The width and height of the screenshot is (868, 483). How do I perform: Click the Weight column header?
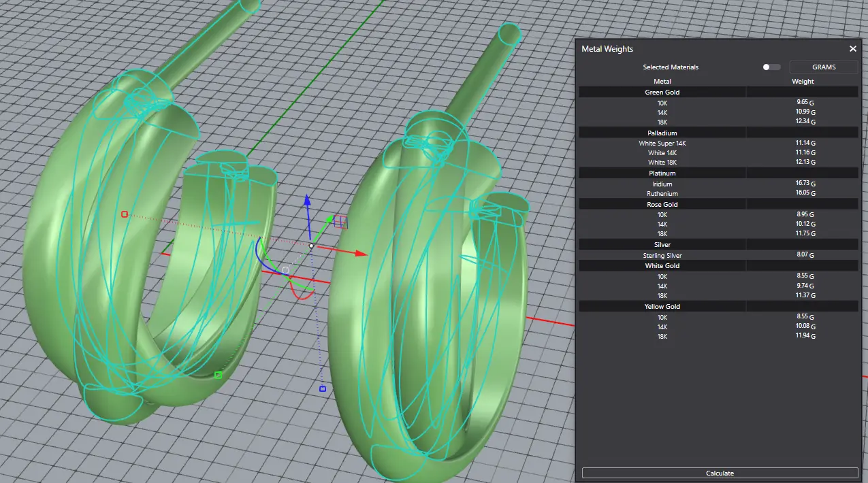tap(803, 82)
